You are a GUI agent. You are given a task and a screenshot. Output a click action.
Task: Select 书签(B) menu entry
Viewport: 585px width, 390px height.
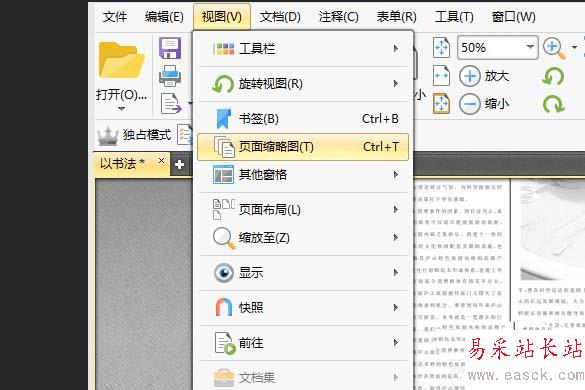pyautogui.click(x=303, y=119)
